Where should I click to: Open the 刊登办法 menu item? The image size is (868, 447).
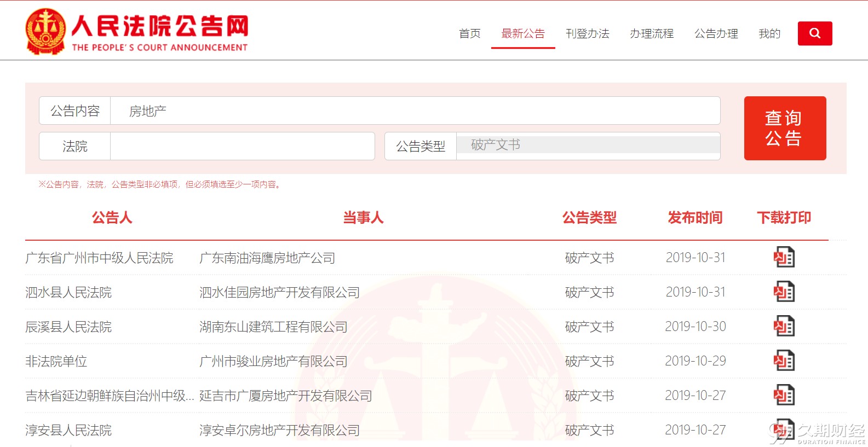pyautogui.click(x=587, y=33)
